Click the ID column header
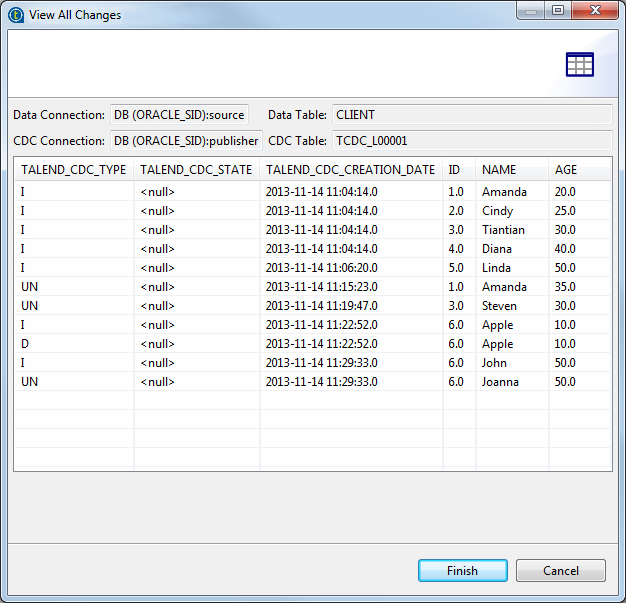 point(458,169)
